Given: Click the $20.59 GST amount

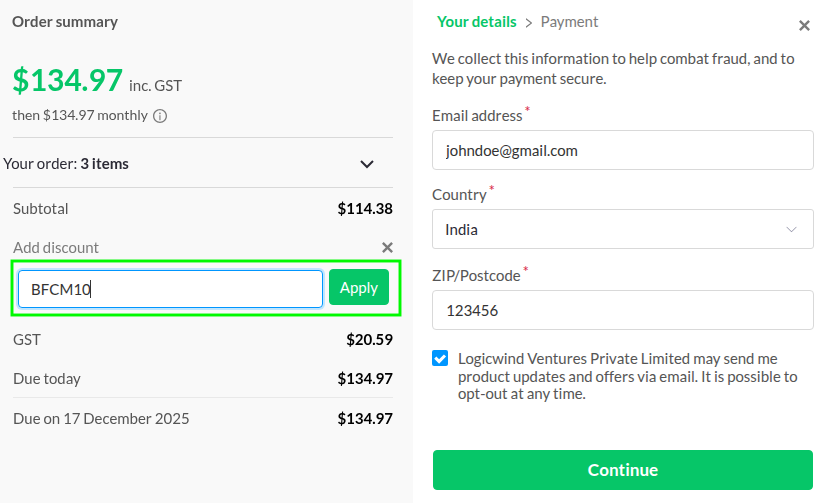Looking at the screenshot, I should point(369,340).
